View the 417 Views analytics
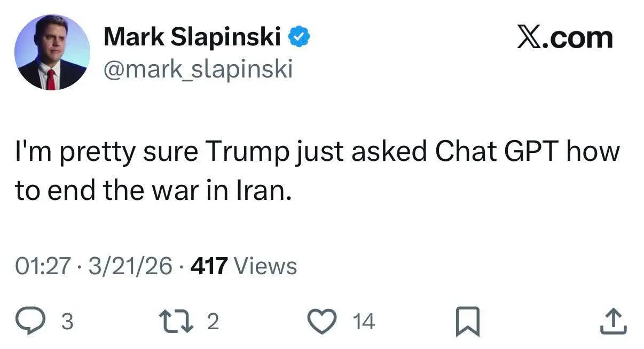Screen dimensions: 644x349 [243, 266]
